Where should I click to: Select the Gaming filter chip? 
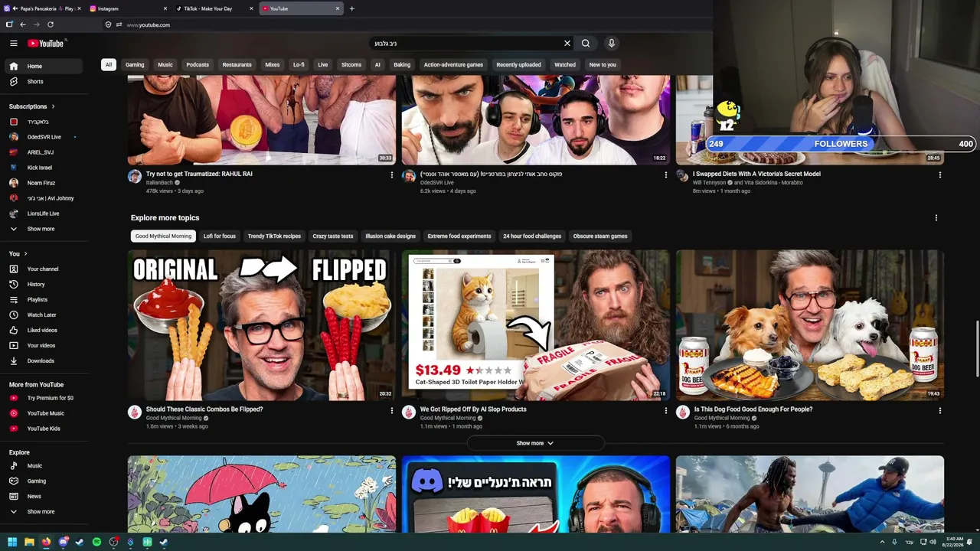(x=135, y=65)
